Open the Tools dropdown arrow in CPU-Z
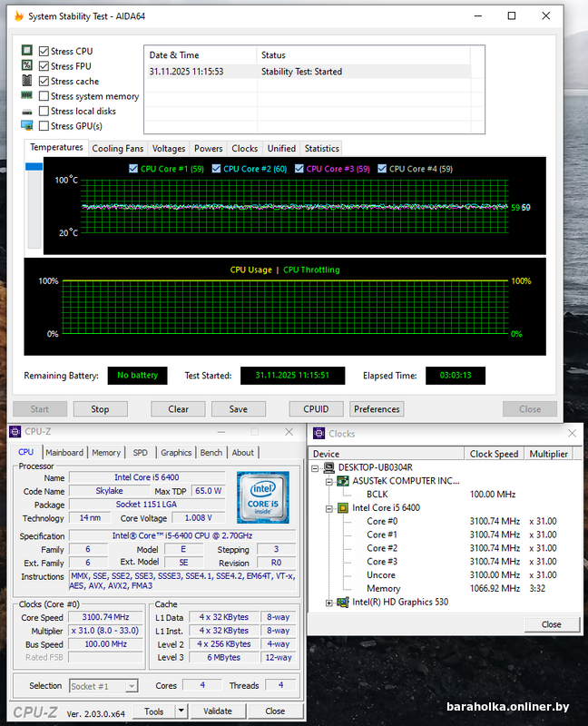This screenshot has height=726, width=588. (181, 711)
